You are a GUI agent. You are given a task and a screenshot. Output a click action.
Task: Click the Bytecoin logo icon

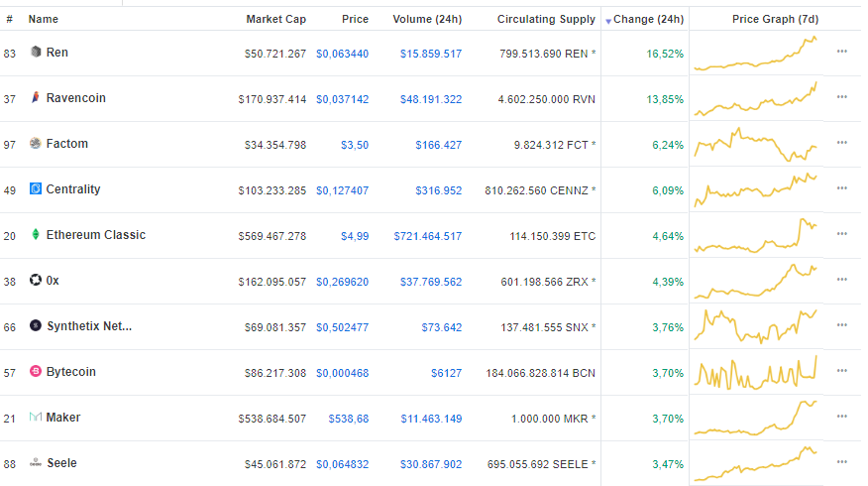click(36, 371)
